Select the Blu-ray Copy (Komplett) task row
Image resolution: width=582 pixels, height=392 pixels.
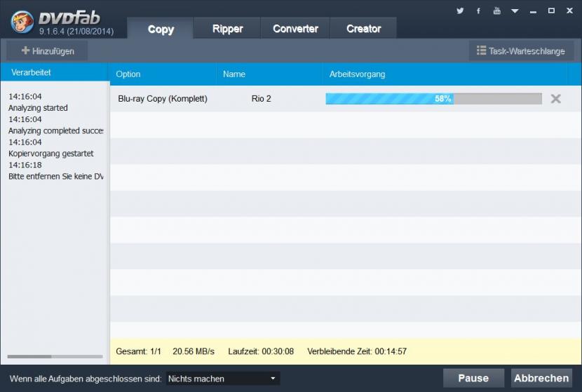(163, 99)
